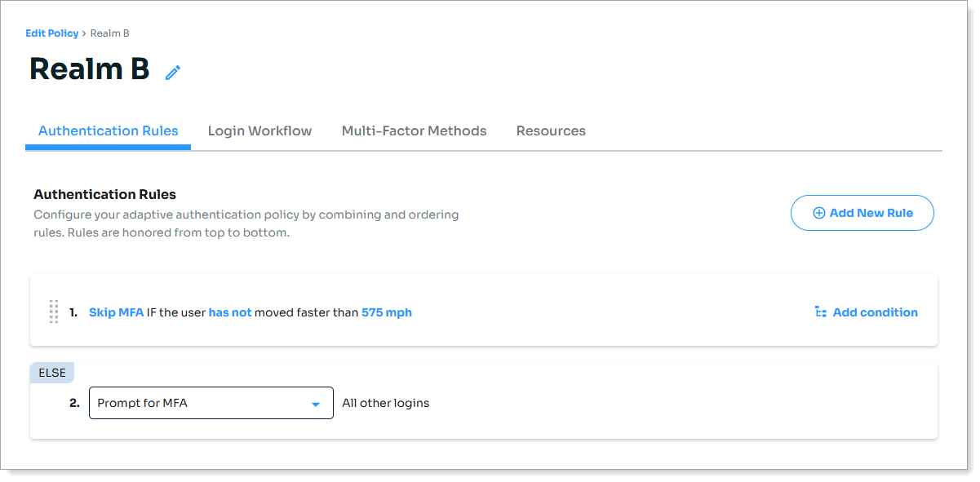
Task: Switch to the Login Workflow tab
Action: (x=259, y=131)
